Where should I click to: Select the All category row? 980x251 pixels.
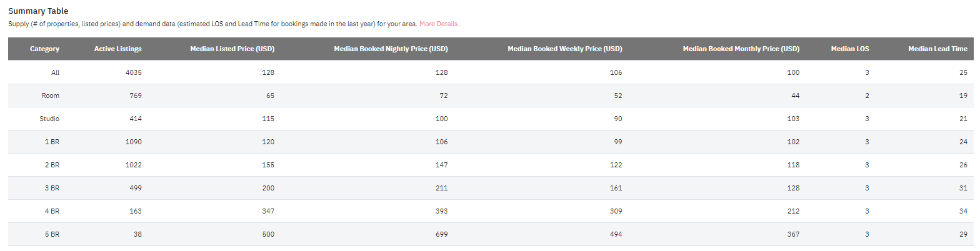pyautogui.click(x=491, y=72)
